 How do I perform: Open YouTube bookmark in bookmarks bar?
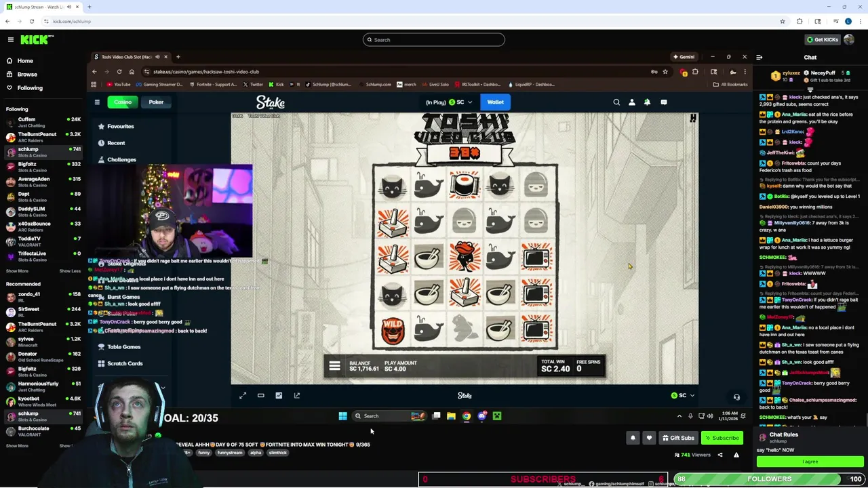click(x=119, y=85)
